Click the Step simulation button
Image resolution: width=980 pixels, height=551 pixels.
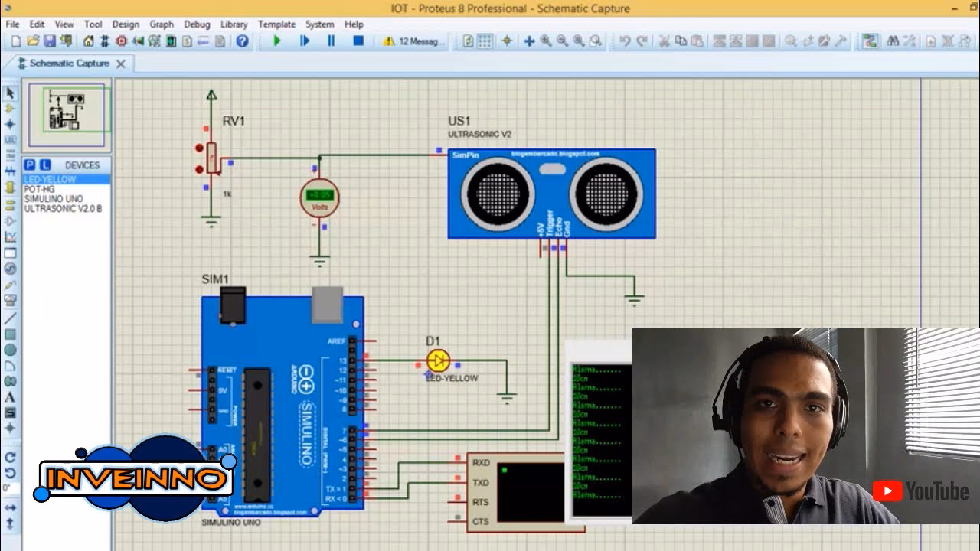click(x=305, y=41)
